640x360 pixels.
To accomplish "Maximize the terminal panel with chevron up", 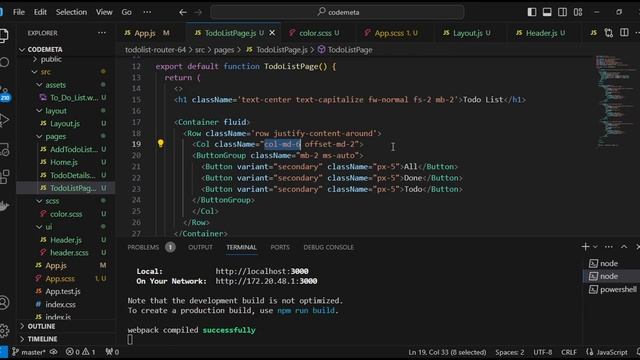I will (624, 247).
